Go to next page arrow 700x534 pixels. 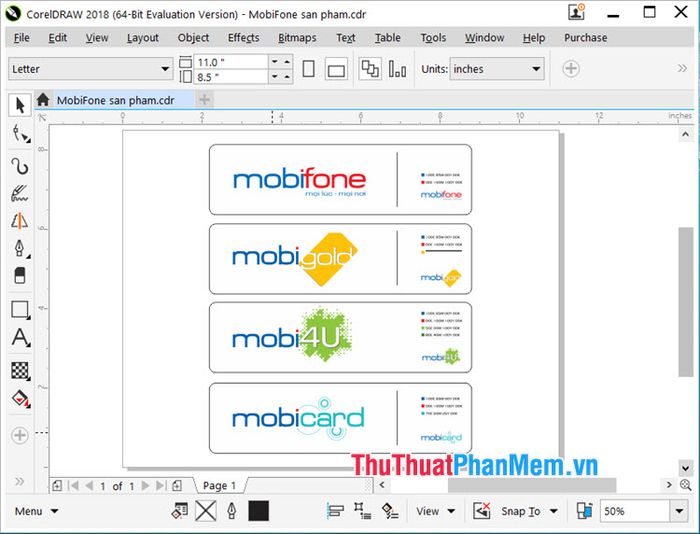[x=145, y=485]
